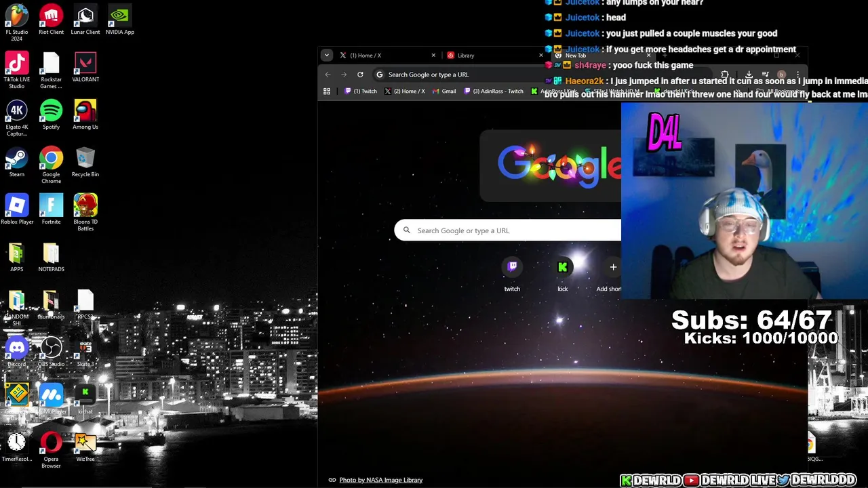Open the thumbnails folder on desktop

51,304
